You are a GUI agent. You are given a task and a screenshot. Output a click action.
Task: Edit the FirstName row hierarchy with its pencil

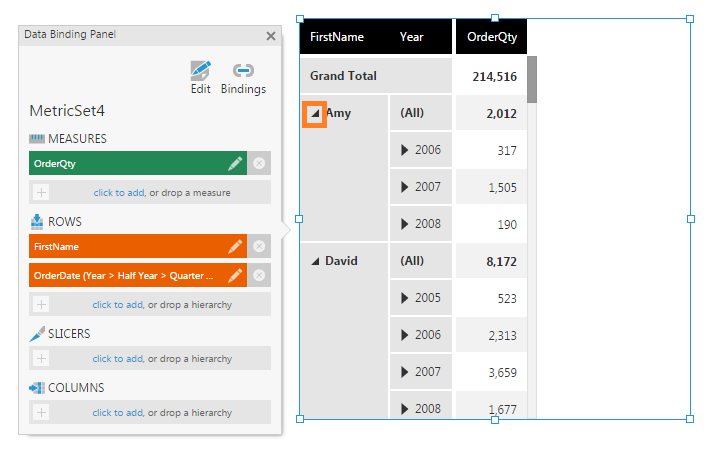235,246
